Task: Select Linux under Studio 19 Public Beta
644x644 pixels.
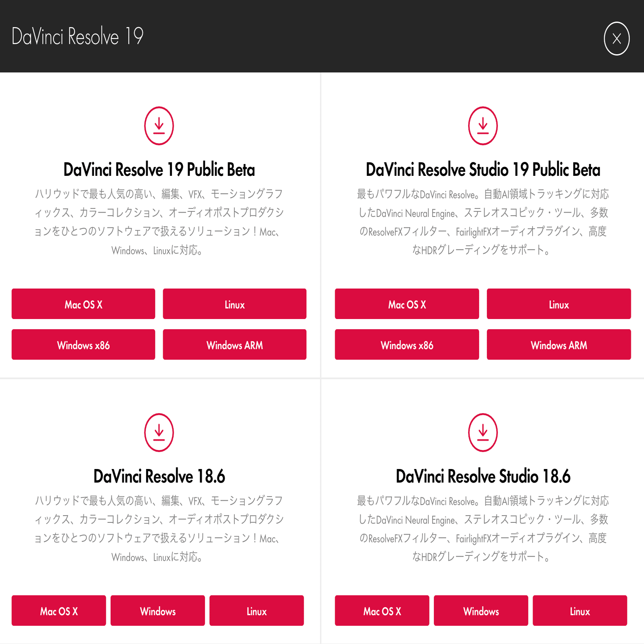Action: click(x=558, y=304)
